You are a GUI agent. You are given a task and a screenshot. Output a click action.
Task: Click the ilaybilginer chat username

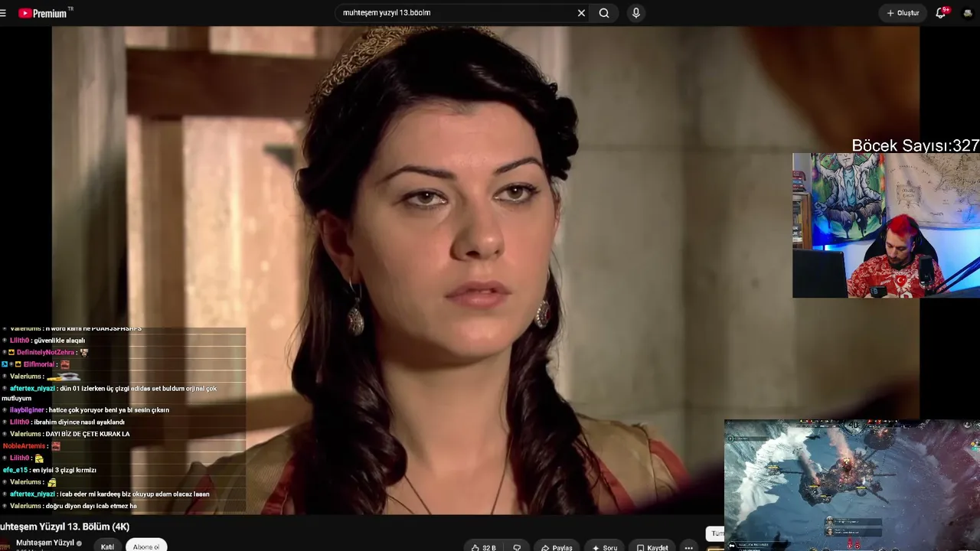pos(27,410)
